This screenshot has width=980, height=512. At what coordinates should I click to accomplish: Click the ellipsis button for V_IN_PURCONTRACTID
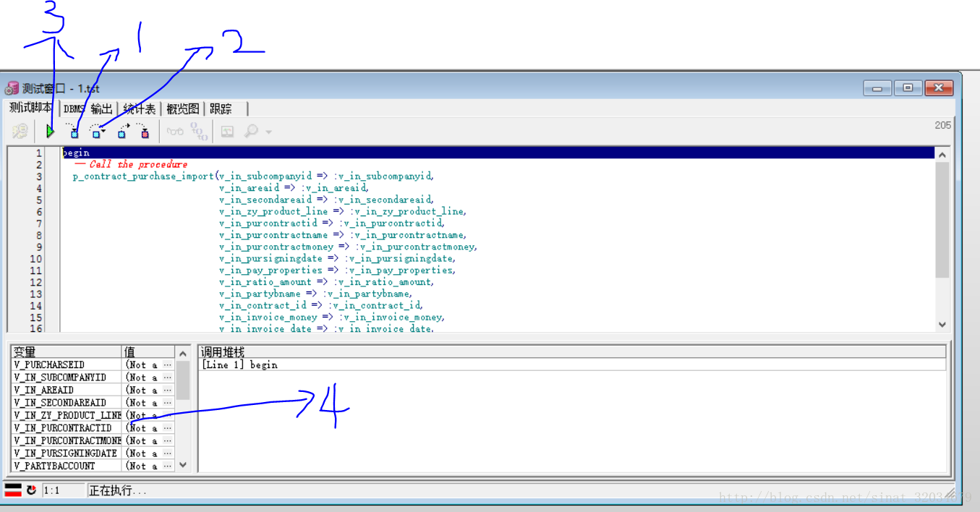pos(168,428)
